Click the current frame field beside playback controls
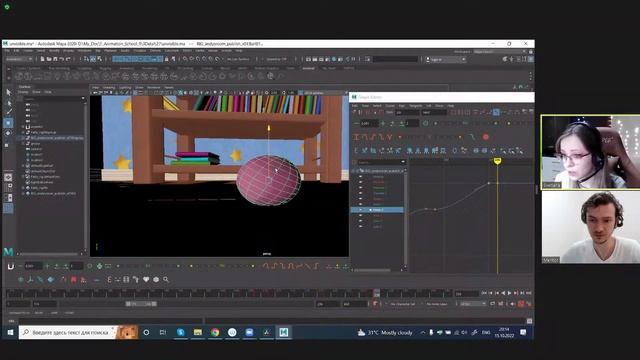The height and width of the screenshot is (360, 640). pyautogui.click(x=467, y=293)
